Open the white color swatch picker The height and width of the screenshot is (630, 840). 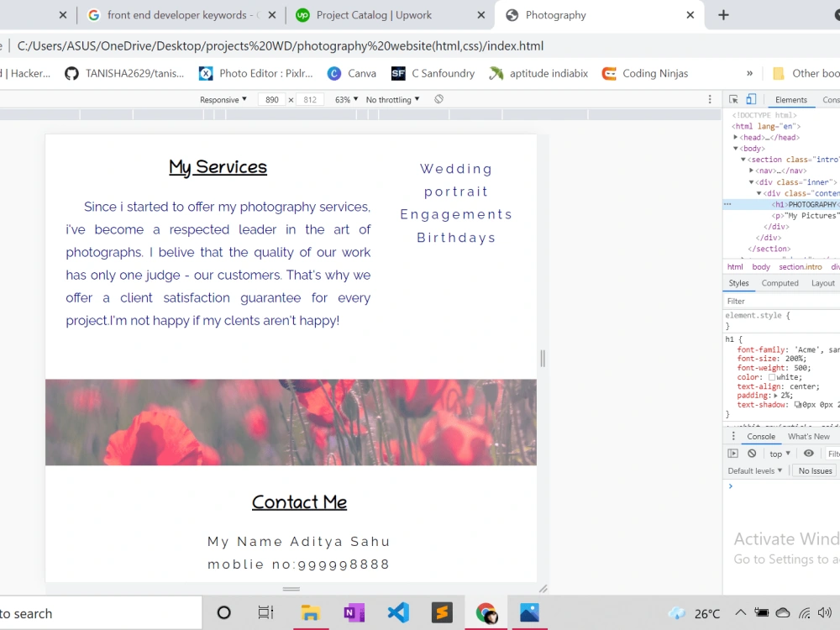pos(772,377)
